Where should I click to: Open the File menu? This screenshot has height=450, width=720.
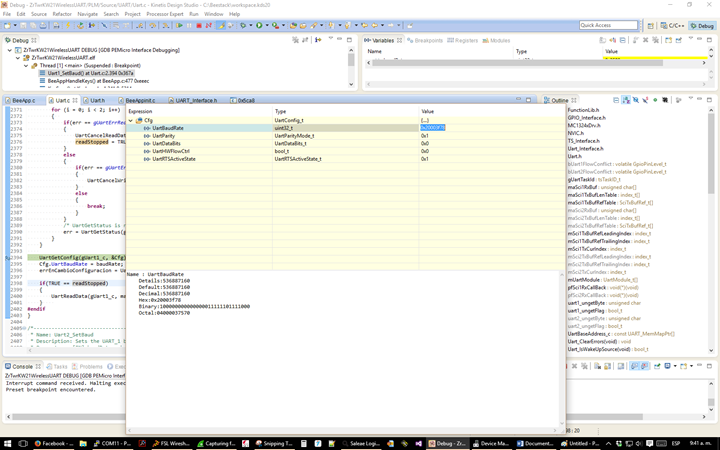[7, 14]
